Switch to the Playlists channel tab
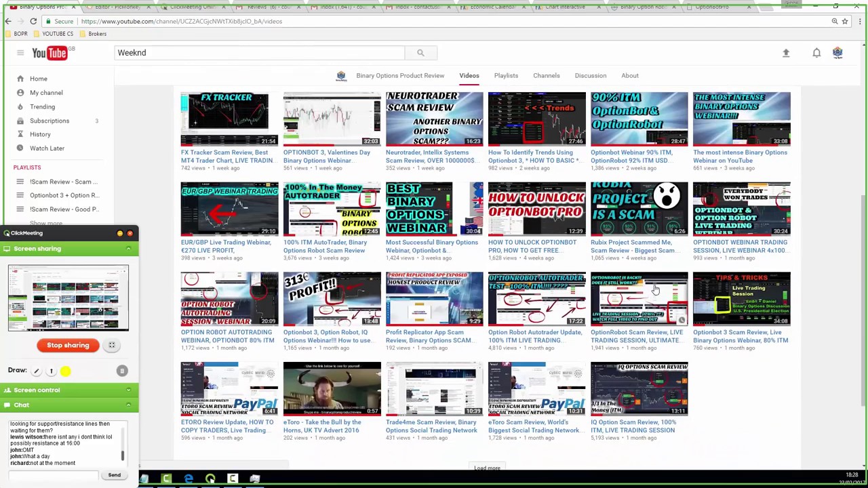868x488 pixels. pos(506,76)
